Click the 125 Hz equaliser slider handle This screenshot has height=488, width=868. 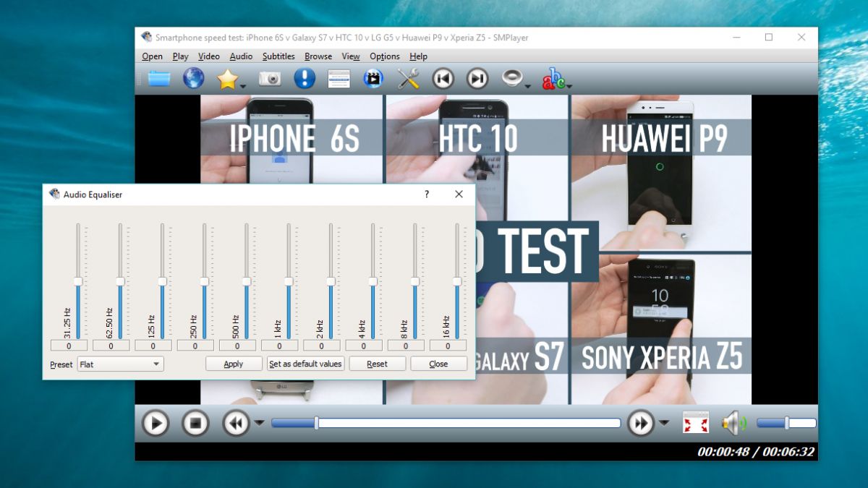pos(162,281)
